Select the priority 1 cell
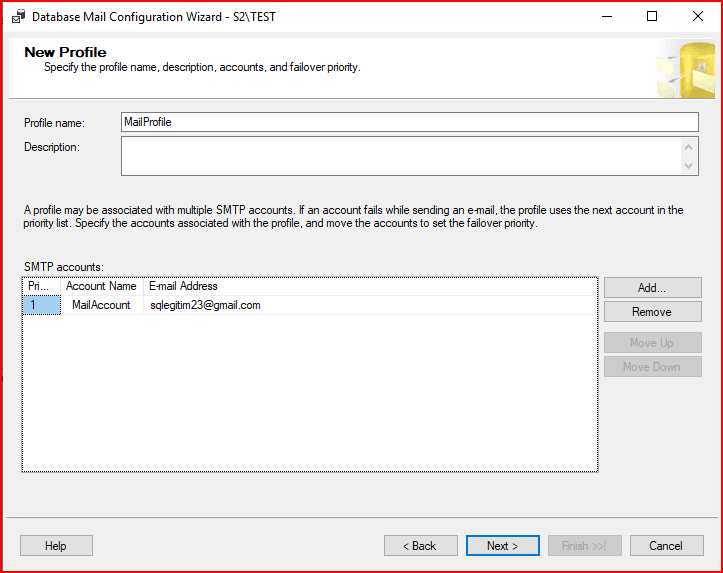723x573 pixels. (41, 305)
